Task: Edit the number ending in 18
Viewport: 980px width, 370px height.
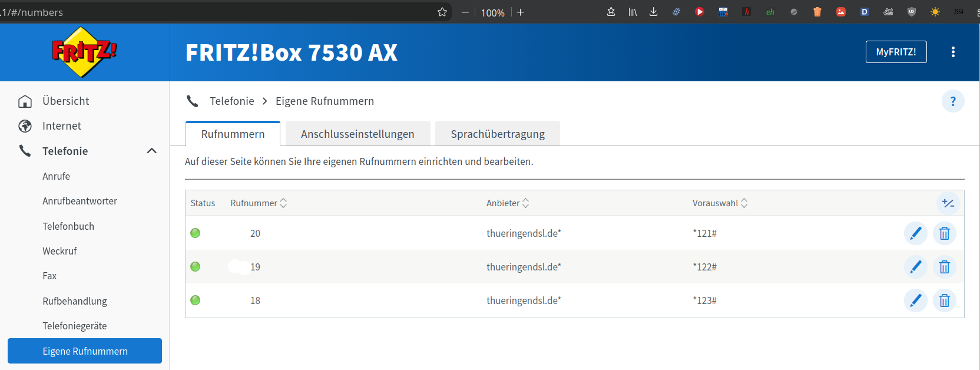Action: click(916, 300)
